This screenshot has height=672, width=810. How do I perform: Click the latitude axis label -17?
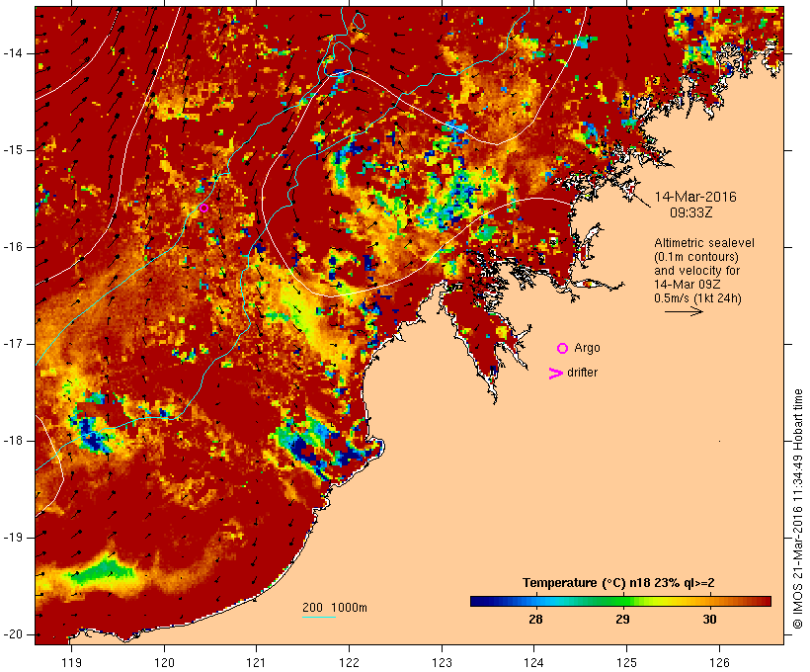13,344
